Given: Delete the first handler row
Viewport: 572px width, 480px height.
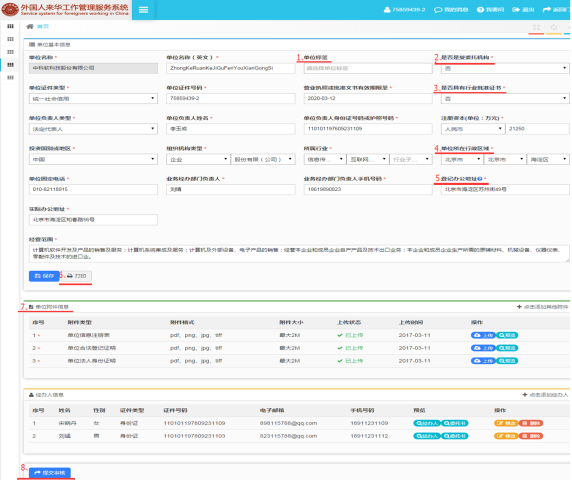Looking at the screenshot, I should [531, 423].
